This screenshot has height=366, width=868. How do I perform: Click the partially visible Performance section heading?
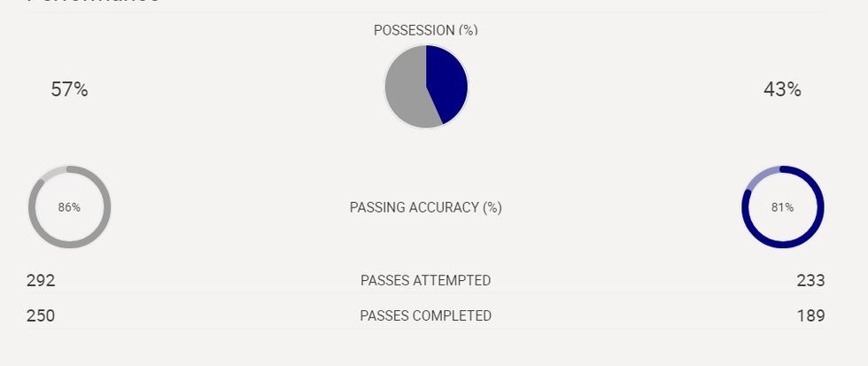[93, 3]
